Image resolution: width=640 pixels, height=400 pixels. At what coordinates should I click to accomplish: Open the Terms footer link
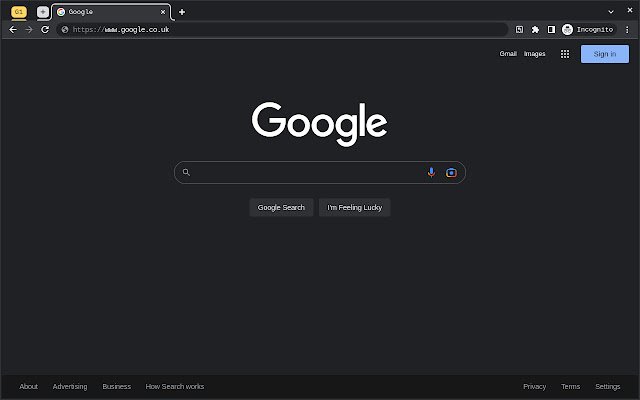pyautogui.click(x=570, y=386)
